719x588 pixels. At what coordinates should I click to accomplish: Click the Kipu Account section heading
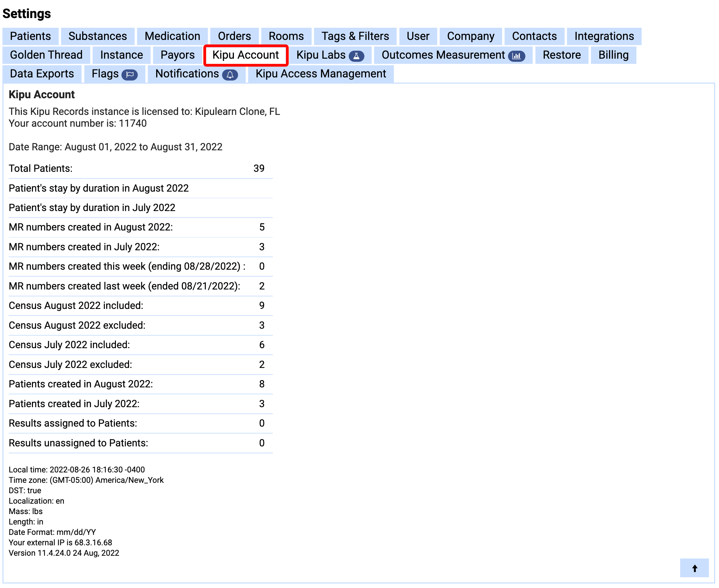pyautogui.click(x=42, y=94)
